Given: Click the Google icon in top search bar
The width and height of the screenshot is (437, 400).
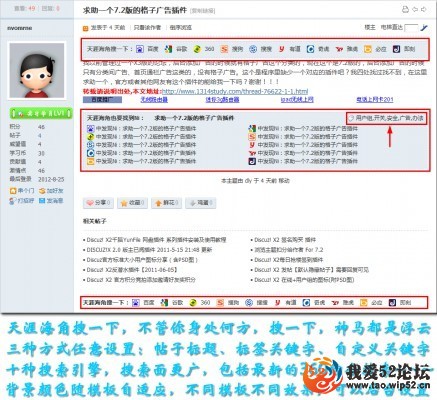Looking at the screenshot, I should click(168, 49).
